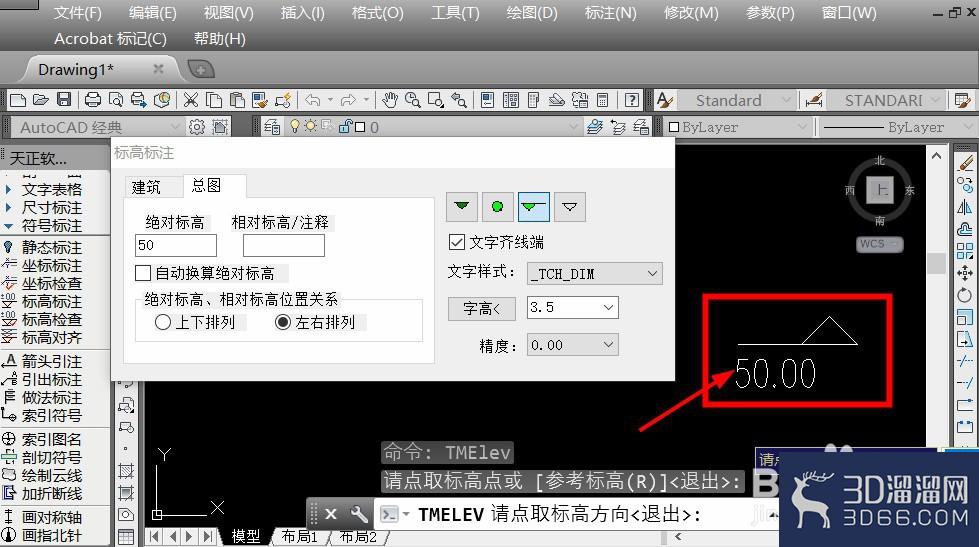The height and width of the screenshot is (547, 979).
Task: Close the command line with X
Action: (x=331, y=515)
